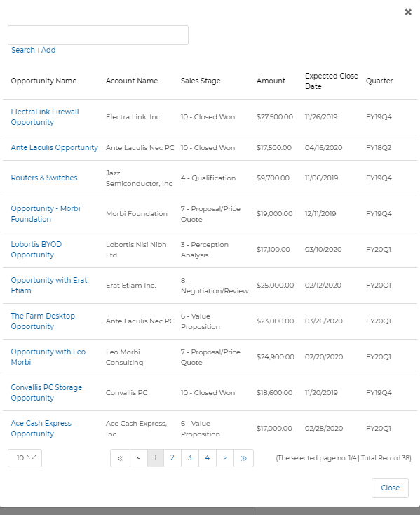Open Opportunity - Morbi Foundation
Viewport: 420px width, 515px height.
pos(46,214)
